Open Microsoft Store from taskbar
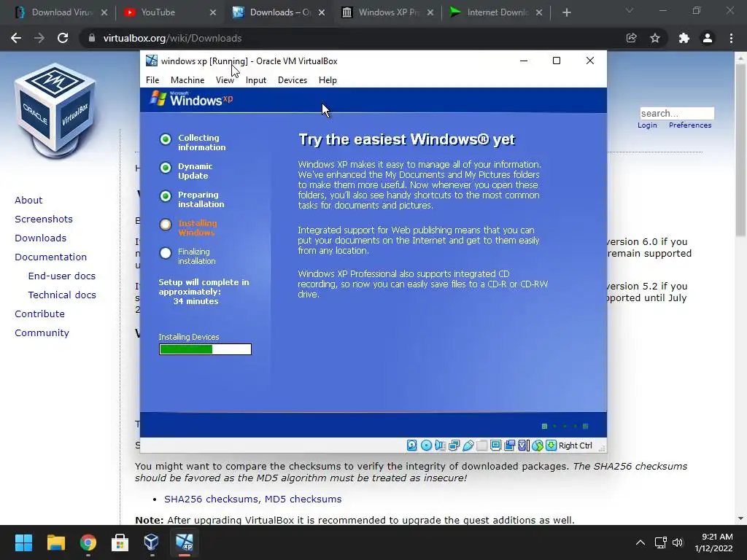 pyautogui.click(x=120, y=542)
